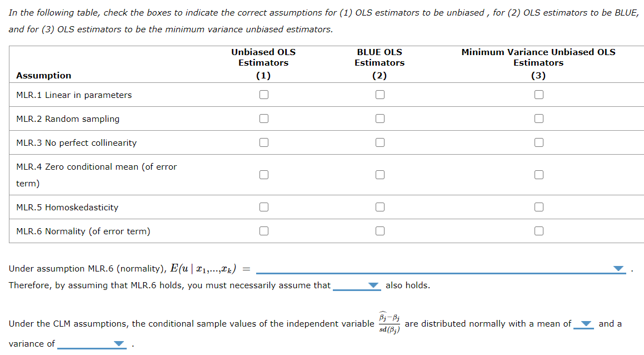
Task: Check MLR.2 for Minimum Variance Unbiased column
Action: click(x=538, y=118)
